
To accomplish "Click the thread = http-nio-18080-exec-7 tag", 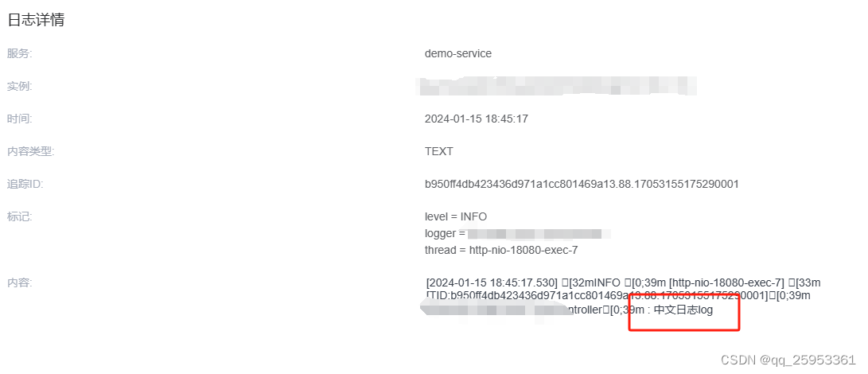I will [x=501, y=250].
